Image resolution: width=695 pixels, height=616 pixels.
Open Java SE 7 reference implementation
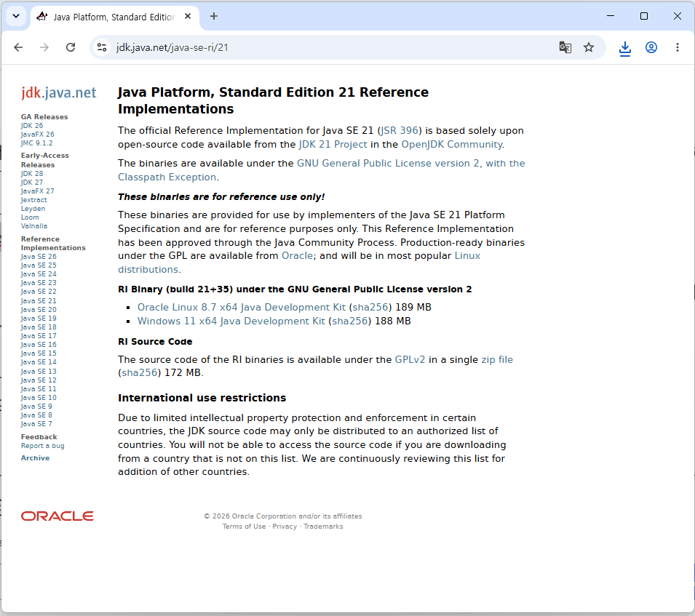[36, 424]
